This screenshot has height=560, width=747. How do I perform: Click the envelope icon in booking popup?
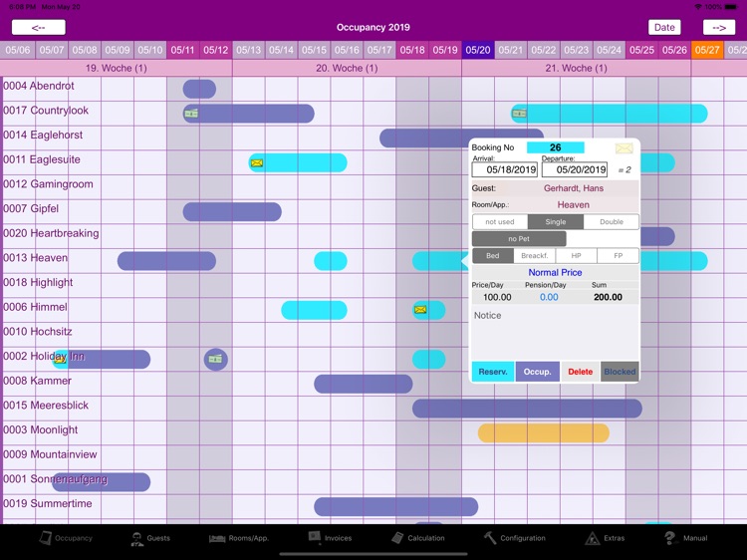pos(624,148)
